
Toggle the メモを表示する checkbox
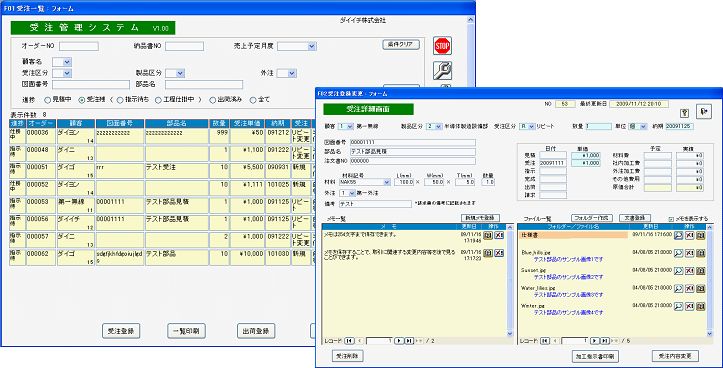click(x=671, y=219)
